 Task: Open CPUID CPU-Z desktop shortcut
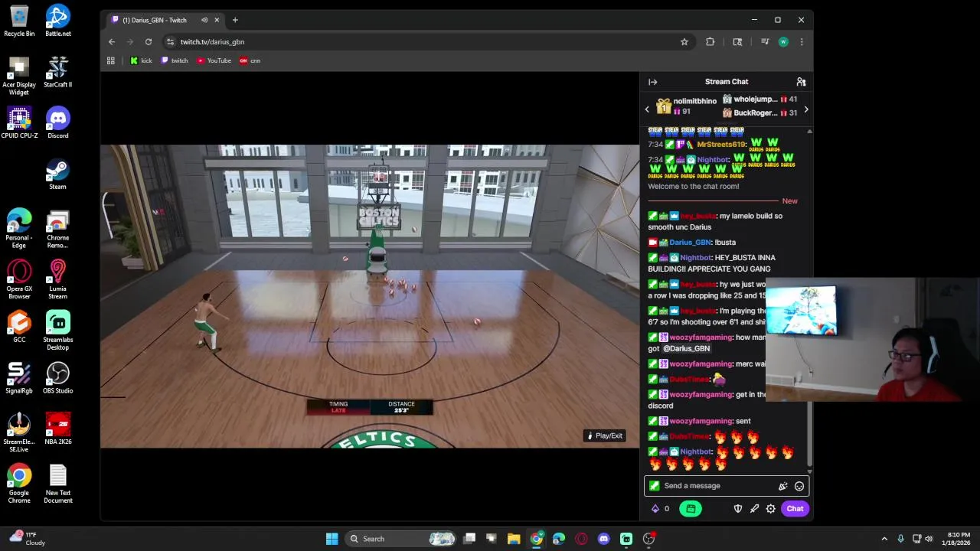click(19, 122)
